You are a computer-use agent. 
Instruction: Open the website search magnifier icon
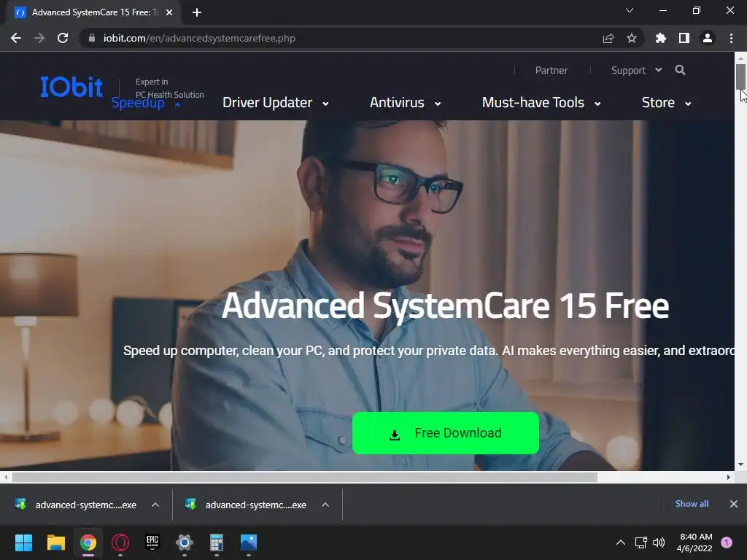tap(681, 70)
